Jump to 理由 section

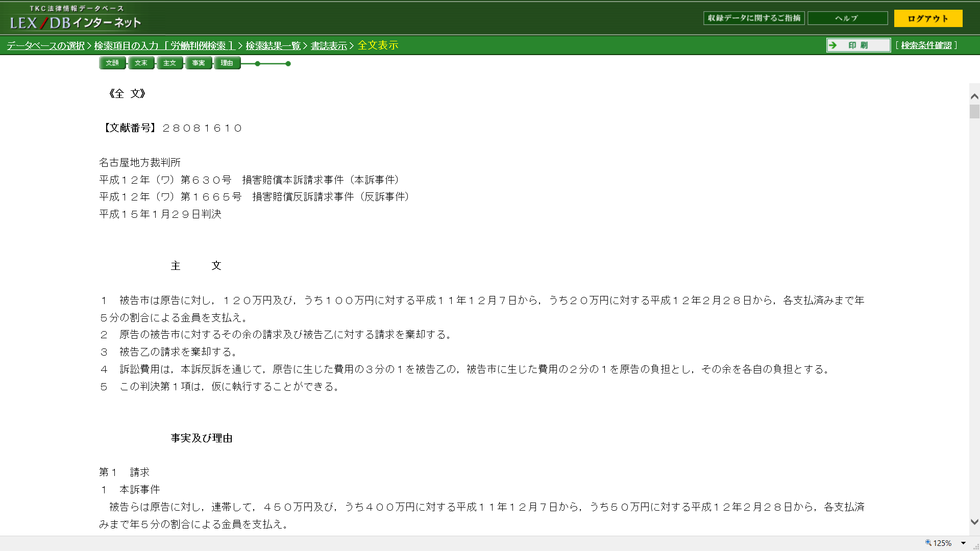point(227,63)
